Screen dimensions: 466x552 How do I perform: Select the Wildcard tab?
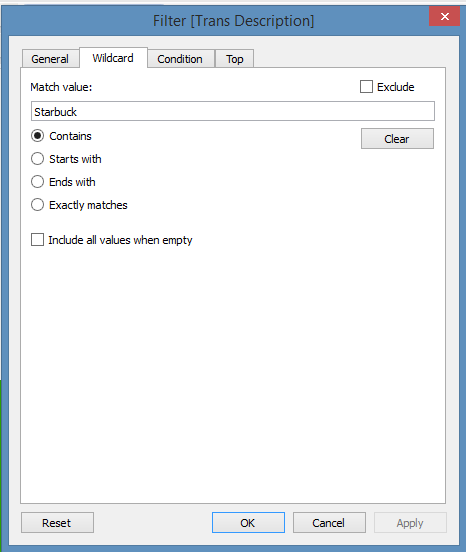coord(113,58)
